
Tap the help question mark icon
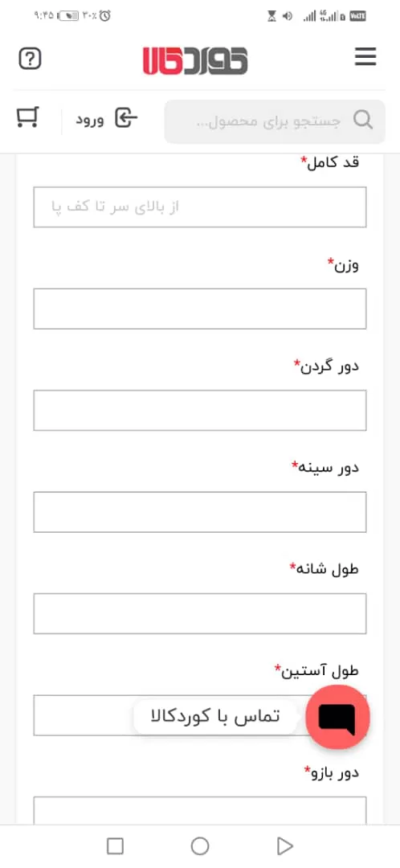pos(30,58)
